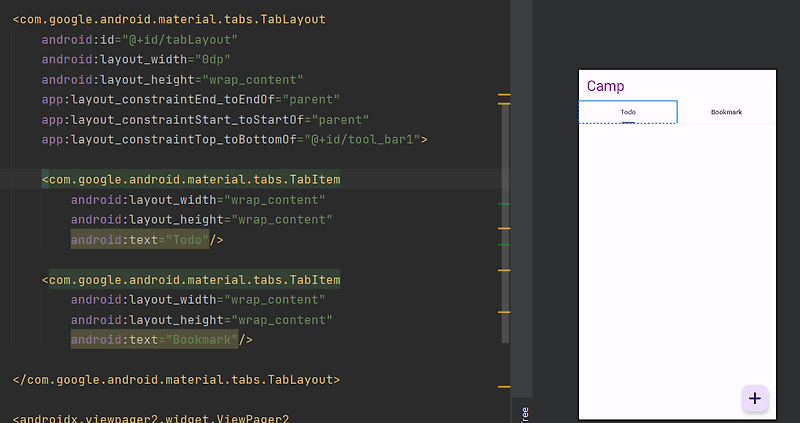This screenshot has height=423, width=800.
Task: Click the Camp toolbar title in preview
Action: coord(605,86)
